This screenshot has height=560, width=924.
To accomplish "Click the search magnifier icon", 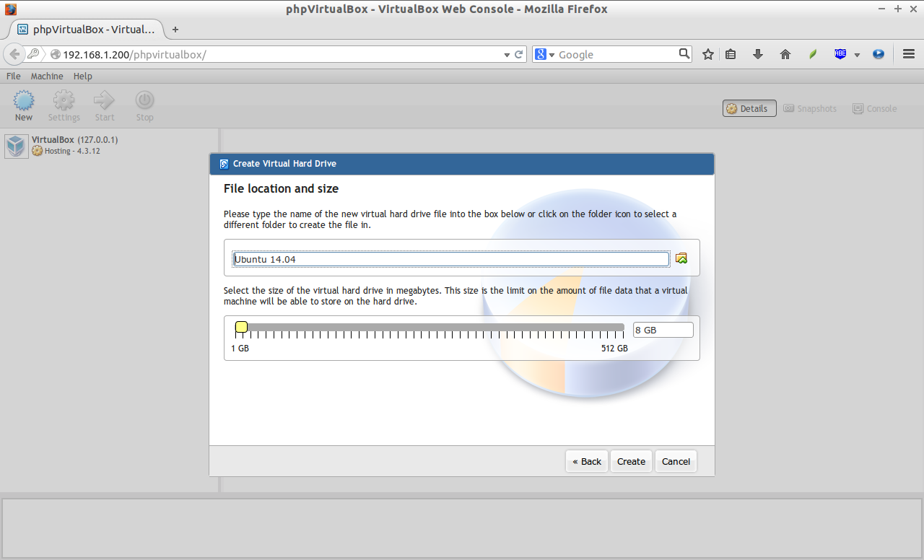I will (x=684, y=53).
